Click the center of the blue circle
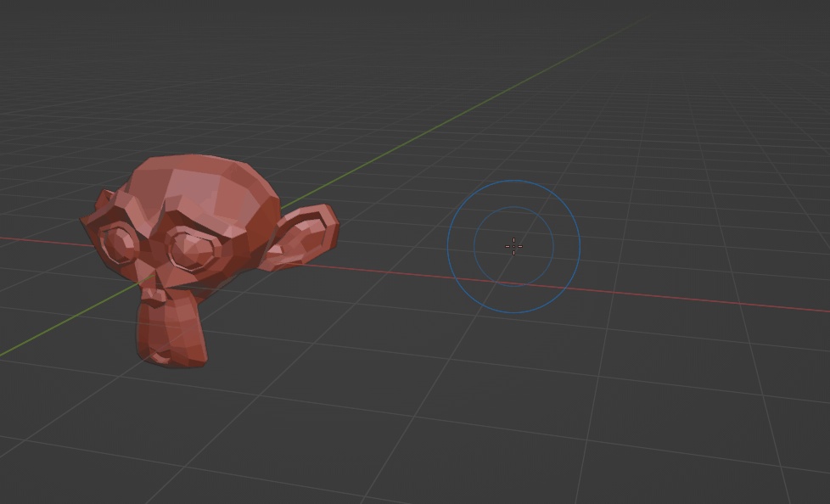This screenshot has height=504, width=830. coord(513,246)
